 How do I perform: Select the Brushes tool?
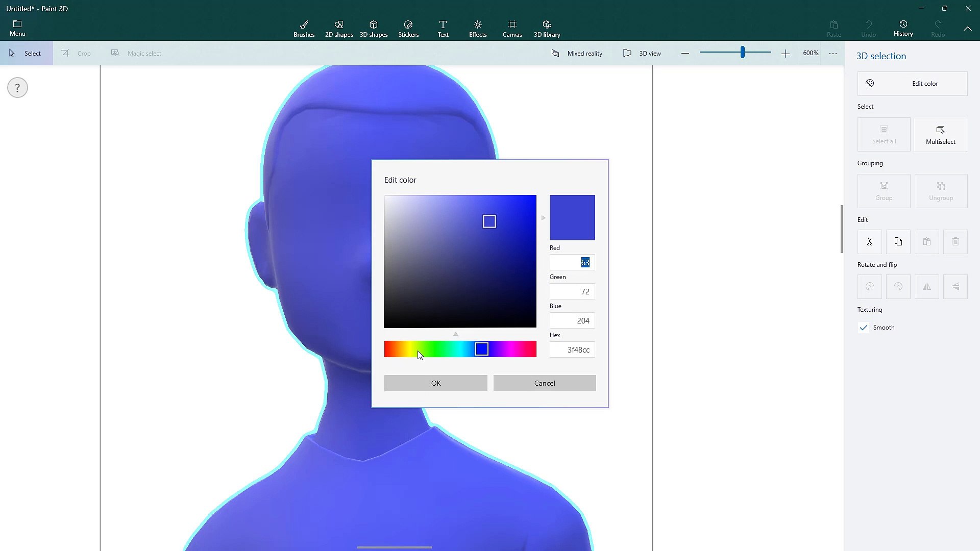point(304,28)
